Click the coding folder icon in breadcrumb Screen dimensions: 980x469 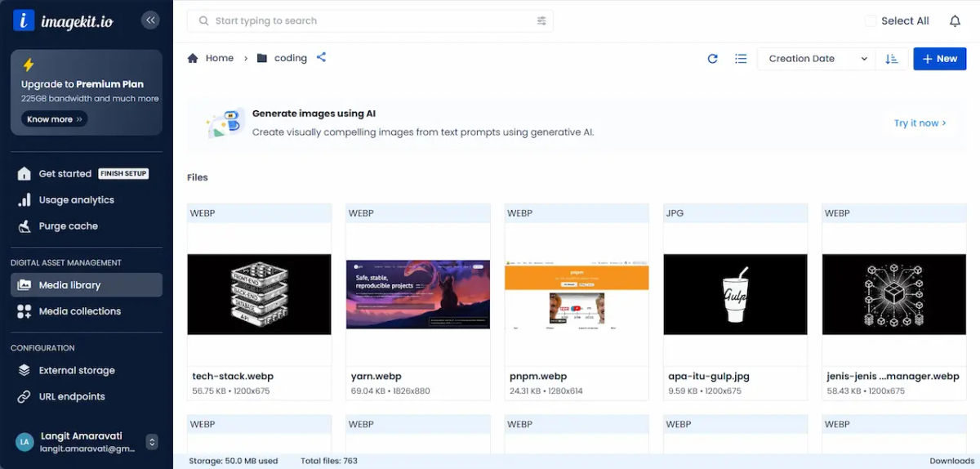[262, 58]
